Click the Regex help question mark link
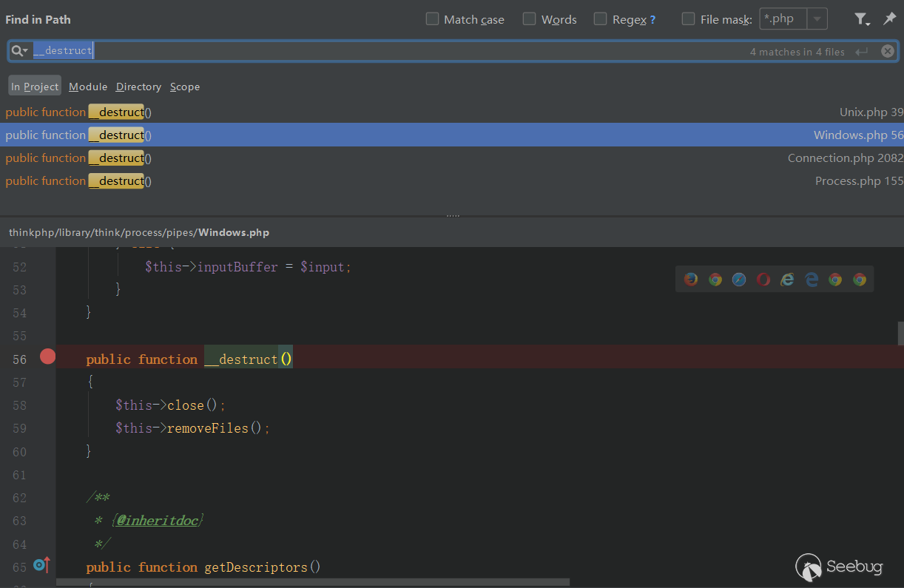This screenshot has width=904, height=588. point(652,20)
